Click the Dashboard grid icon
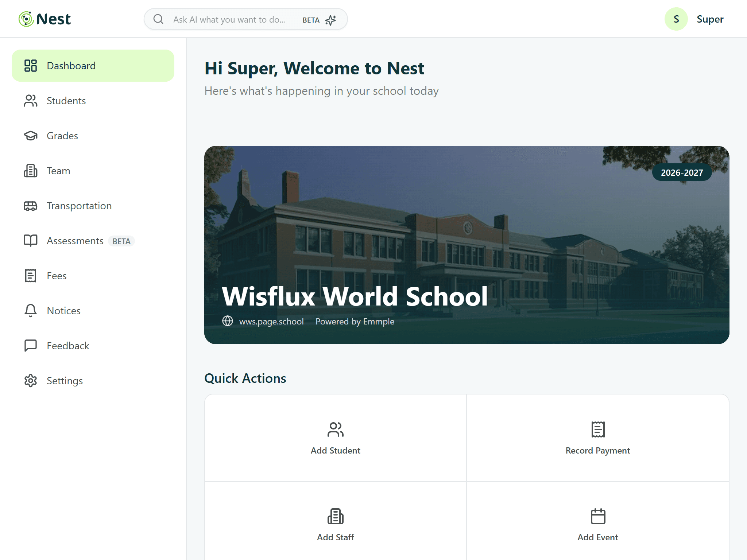The height and width of the screenshot is (560, 747). [x=31, y=66]
